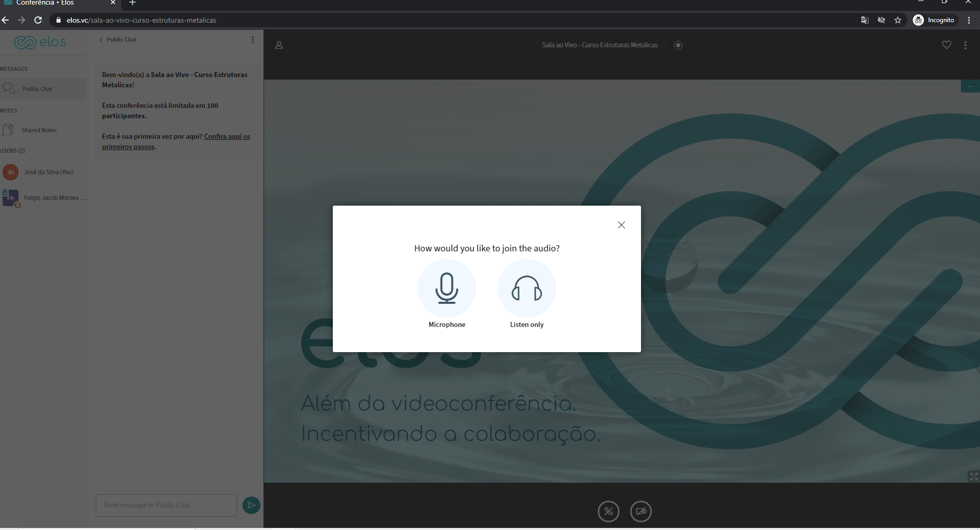Toggle audio join button at bottom

pos(609,511)
